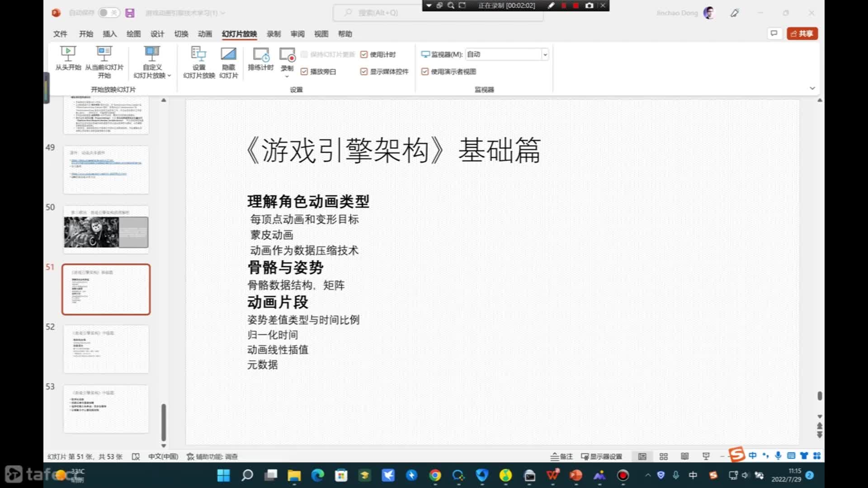Start Slide Show from status bar
The image size is (868, 488).
[x=706, y=456]
